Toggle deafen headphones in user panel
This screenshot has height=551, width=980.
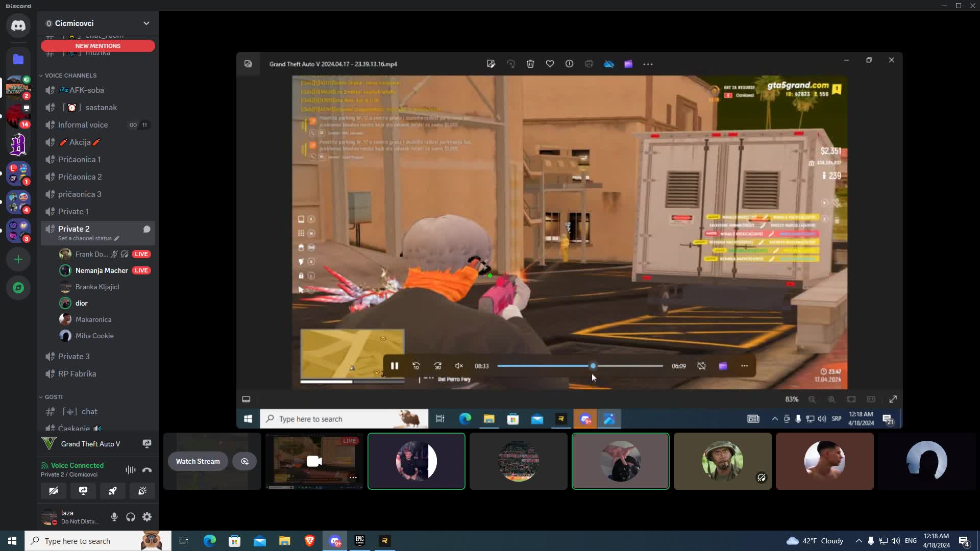(x=131, y=517)
